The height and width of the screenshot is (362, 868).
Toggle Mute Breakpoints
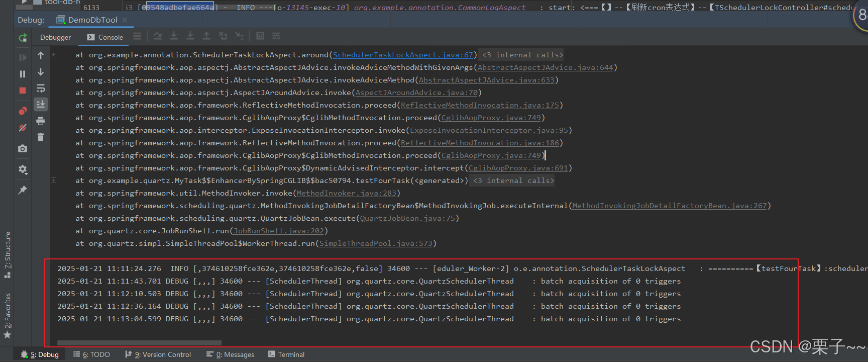tap(23, 128)
